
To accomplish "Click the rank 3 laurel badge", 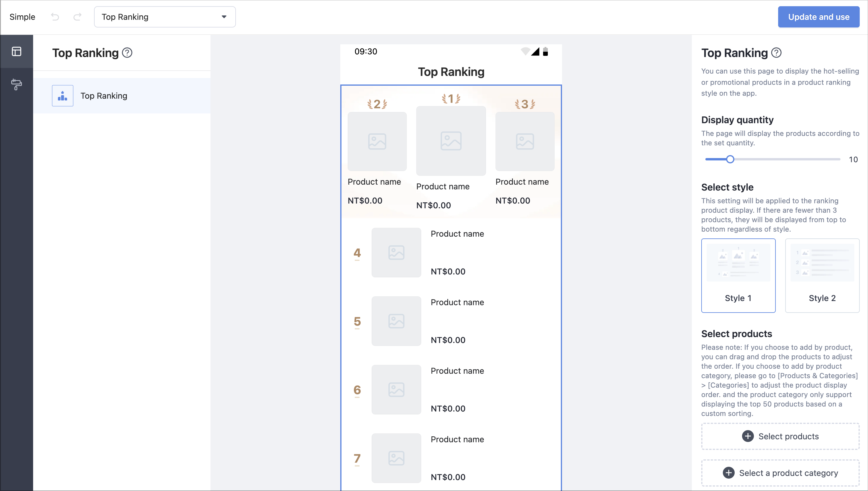I will pyautogui.click(x=525, y=104).
